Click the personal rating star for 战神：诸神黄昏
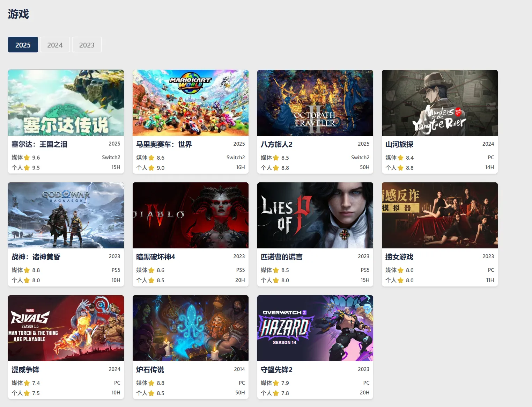This screenshot has width=532, height=407. (x=27, y=280)
